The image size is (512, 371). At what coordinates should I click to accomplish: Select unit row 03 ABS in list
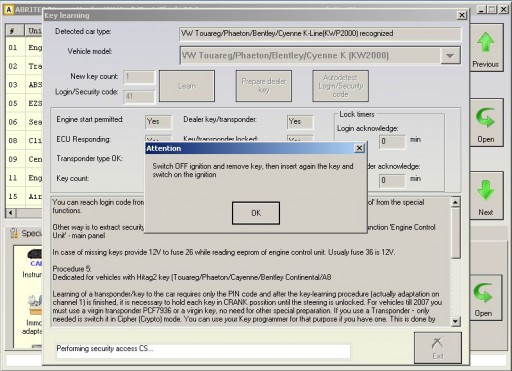[x=24, y=85]
